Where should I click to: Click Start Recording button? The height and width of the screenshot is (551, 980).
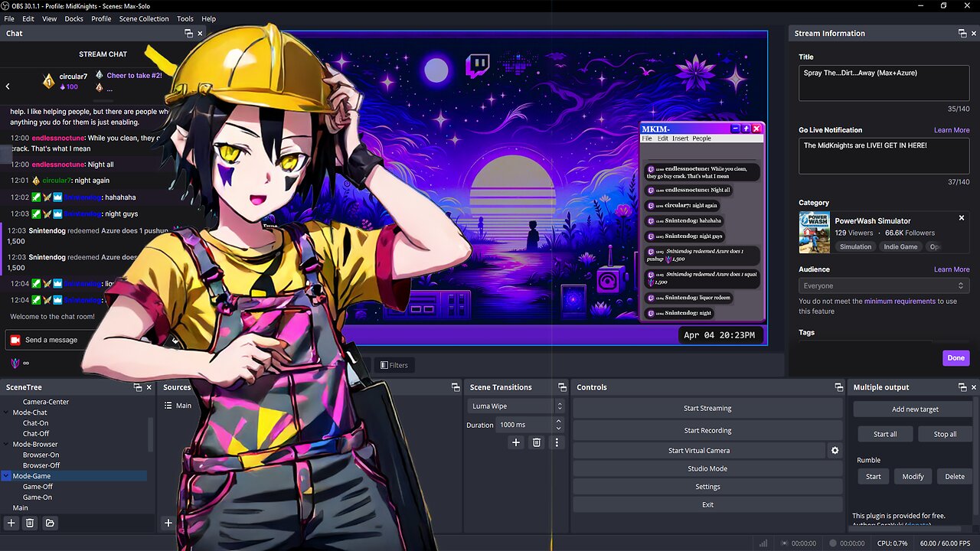pyautogui.click(x=707, y=430)
